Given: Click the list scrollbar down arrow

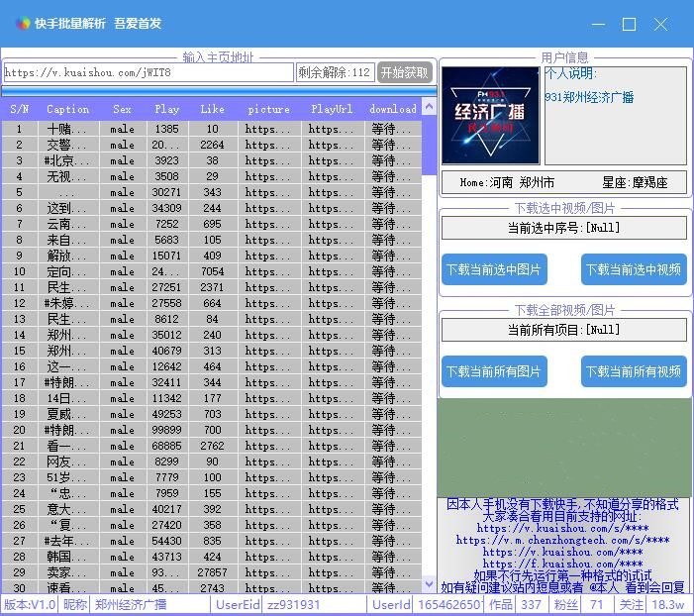Looking at the screenshot, I should pos(429,583).
